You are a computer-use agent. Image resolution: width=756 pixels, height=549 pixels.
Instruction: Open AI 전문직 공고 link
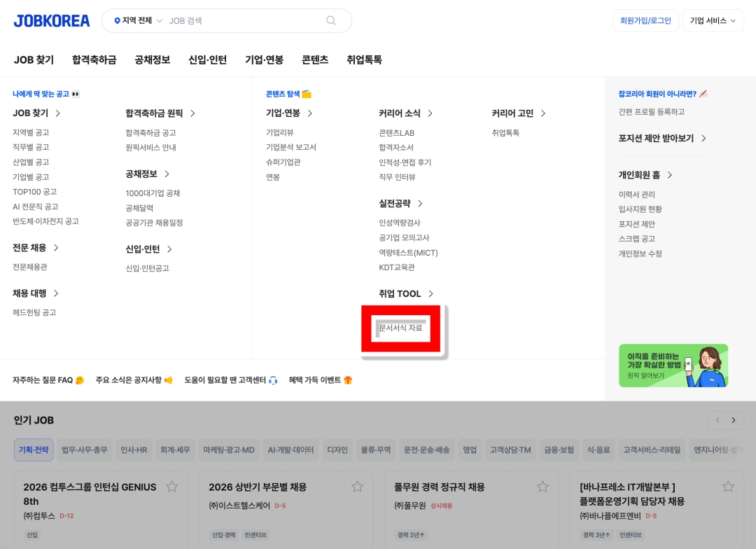tap(36, 207)
